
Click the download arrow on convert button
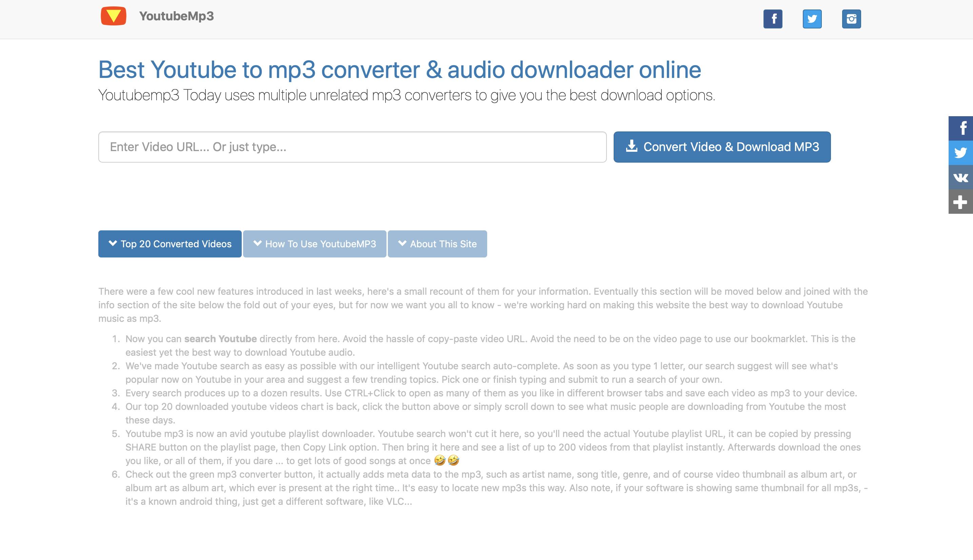tap(632, 146)
